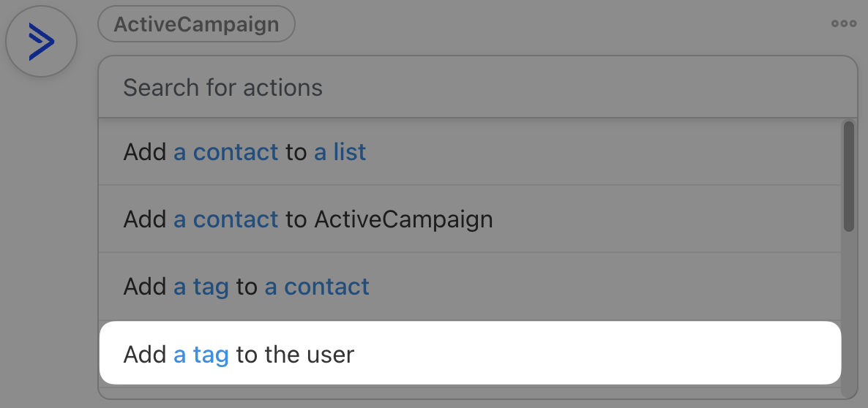Click trailing 'a contact' in the tag action row
This screenshot has height=408, width=868.
[x=317, y=287]
